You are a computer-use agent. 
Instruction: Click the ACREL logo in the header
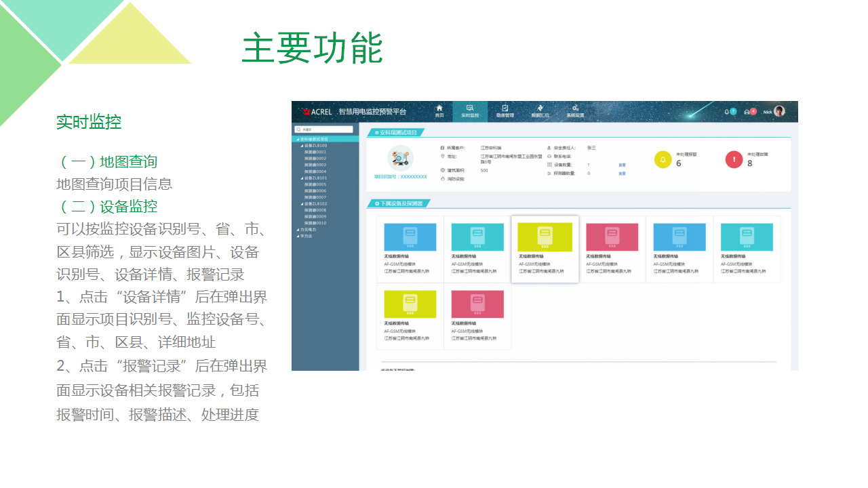point(317,111)
